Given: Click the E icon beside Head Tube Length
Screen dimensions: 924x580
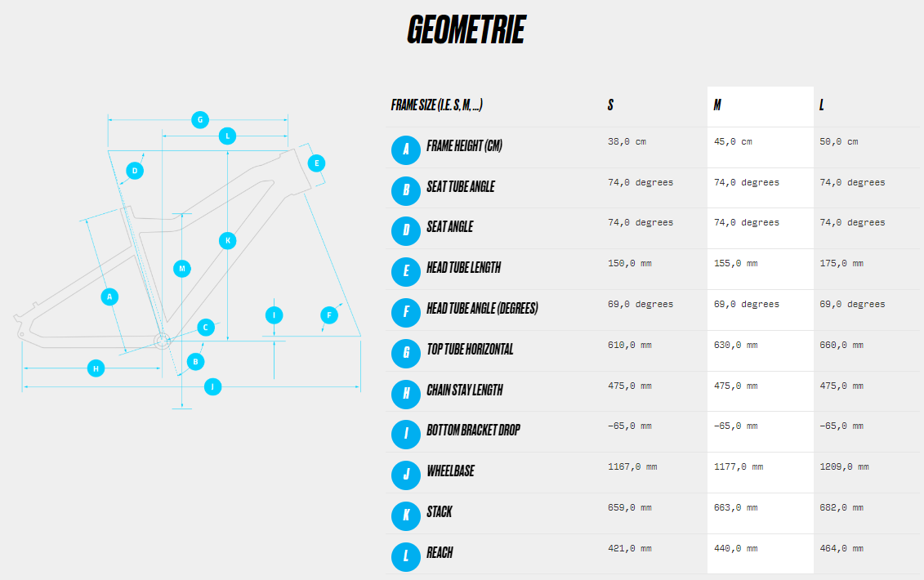Looking at the screenshot, I should [405, 272].
